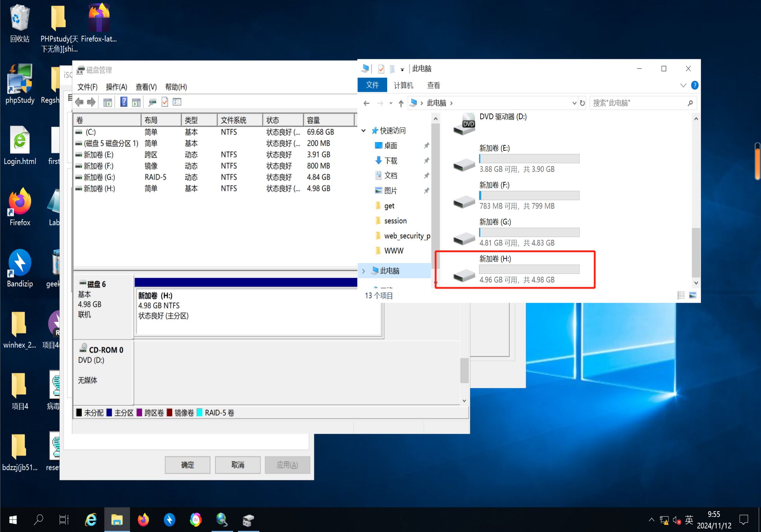
Task: Select the Firefox desktop shortcut
Action: pyautogui.click(x=20, y=207)
